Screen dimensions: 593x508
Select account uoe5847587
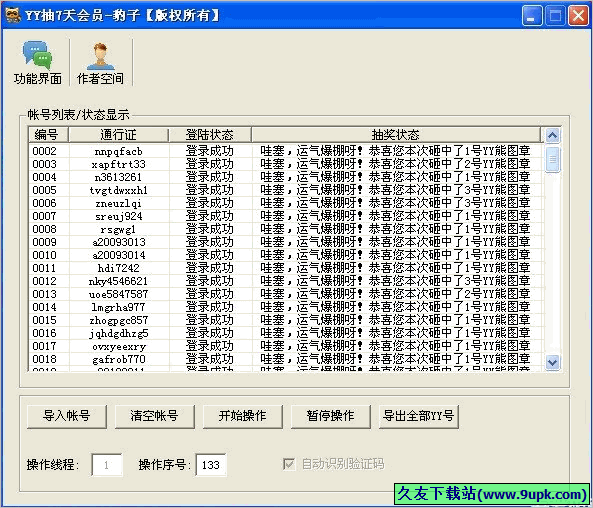pos(119,294)
